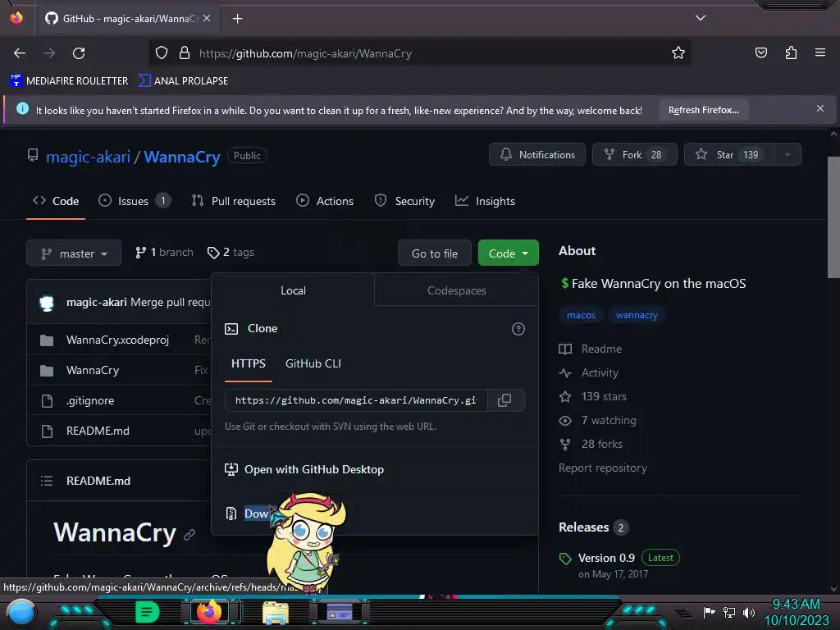Image resolution: width=840 pixels, height=630 pixels.
Task: Close the GitHub WannaCry browser tab
Action: (207, 18)
